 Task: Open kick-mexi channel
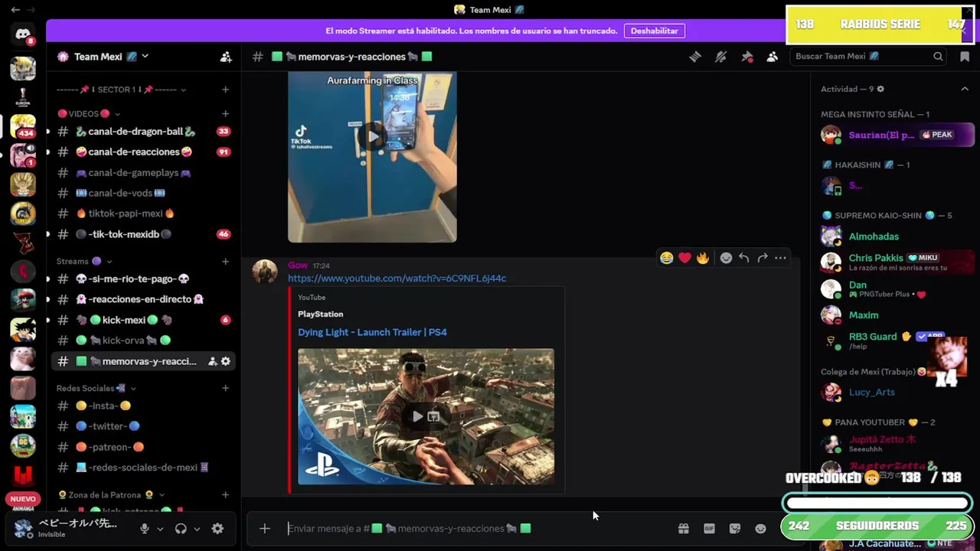coord(143,320)
